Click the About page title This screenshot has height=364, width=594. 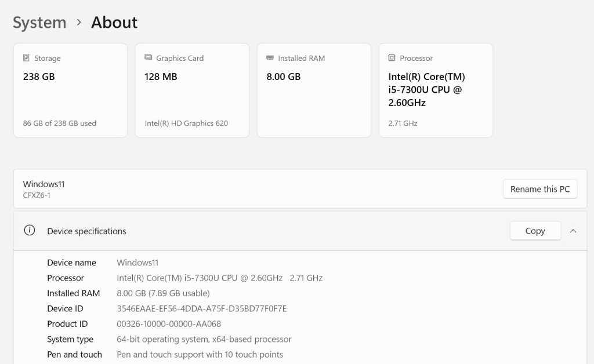pyautogui.click(x=114, y=23)
